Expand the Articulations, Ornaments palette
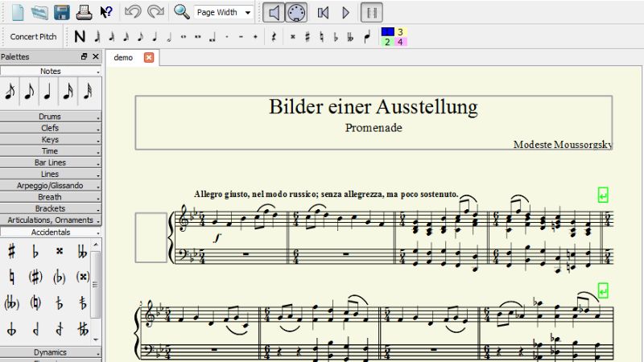The height and width of the screenshot is (362, 644). (51, 220)
